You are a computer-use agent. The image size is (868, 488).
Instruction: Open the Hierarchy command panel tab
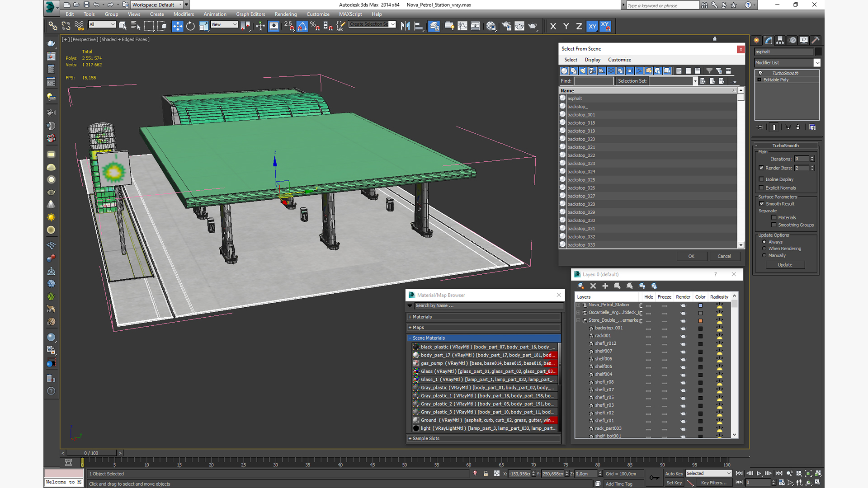[780, 40]
